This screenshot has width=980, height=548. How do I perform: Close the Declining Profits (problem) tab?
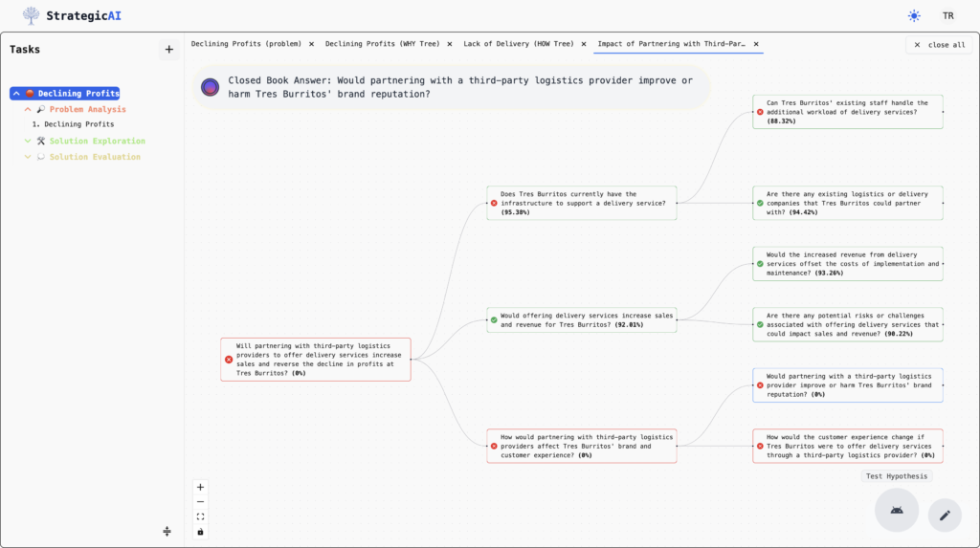pyautogui.click(x=311, y=44)
